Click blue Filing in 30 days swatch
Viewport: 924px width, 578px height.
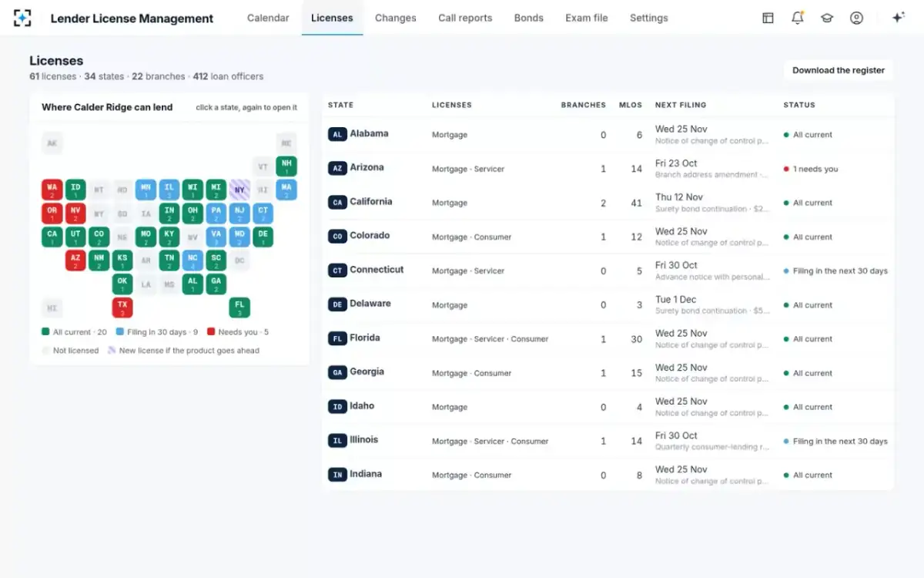119,332
